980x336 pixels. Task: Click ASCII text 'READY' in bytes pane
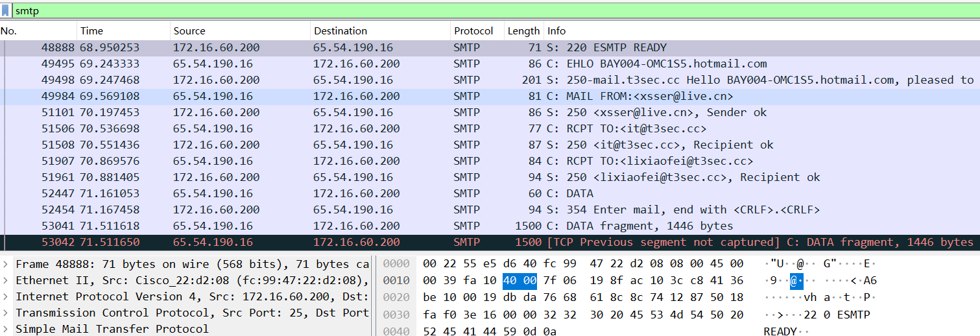[780, 331]
